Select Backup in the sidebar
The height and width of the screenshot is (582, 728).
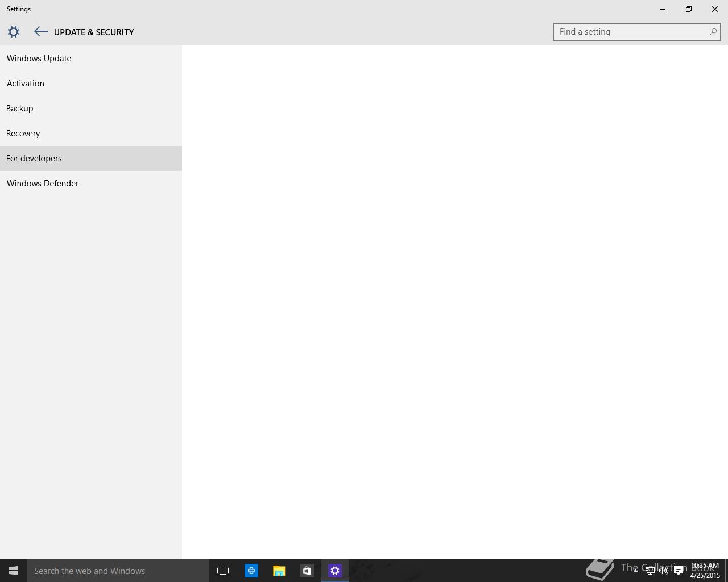tap(91, 108)
